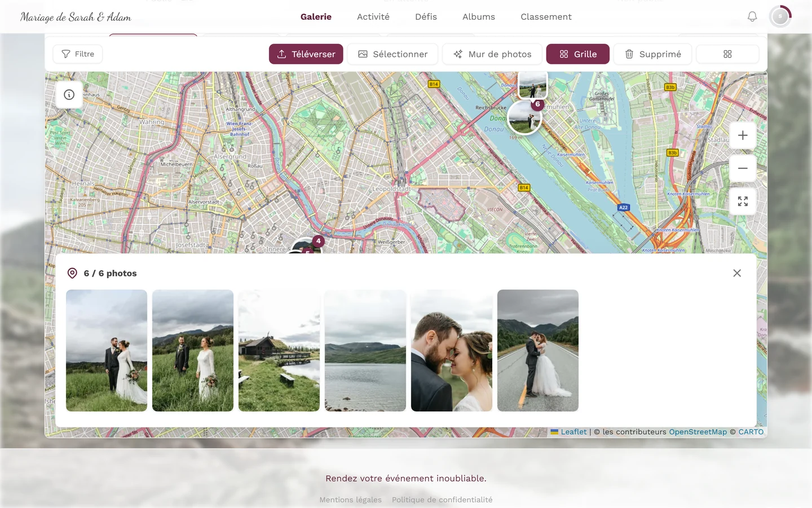Open the Défis tab

[426, 17]
